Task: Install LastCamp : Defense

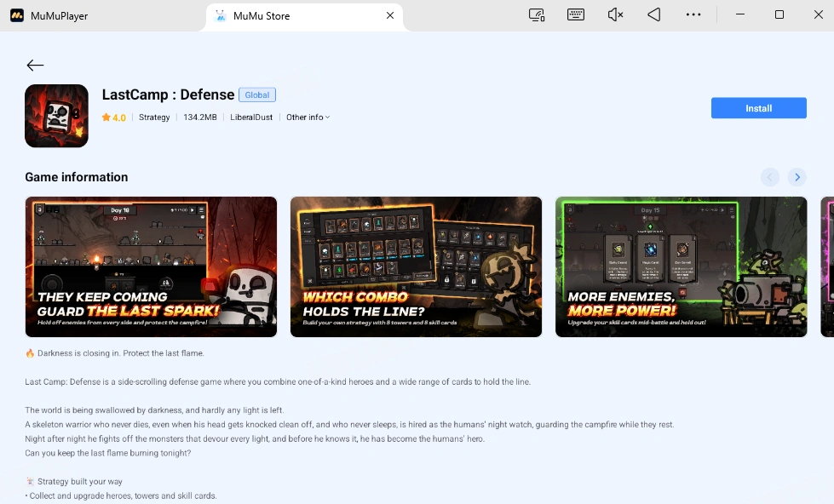Action: 758,108
